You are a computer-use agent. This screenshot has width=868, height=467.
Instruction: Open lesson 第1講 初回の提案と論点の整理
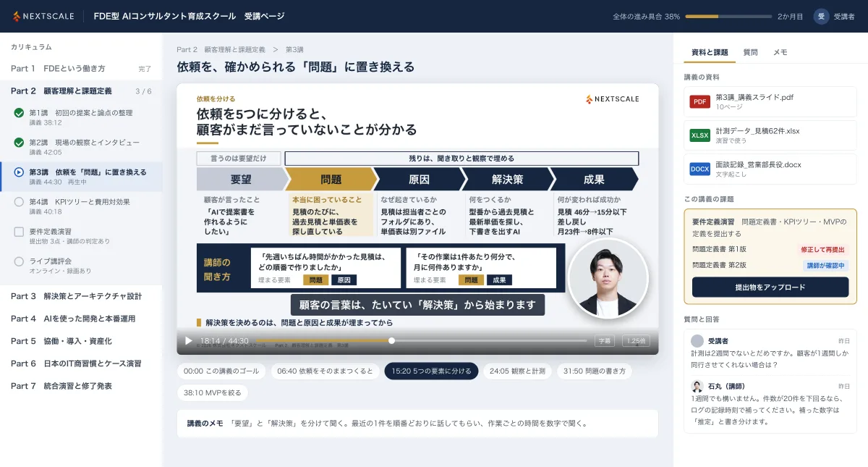pos(81,117)
